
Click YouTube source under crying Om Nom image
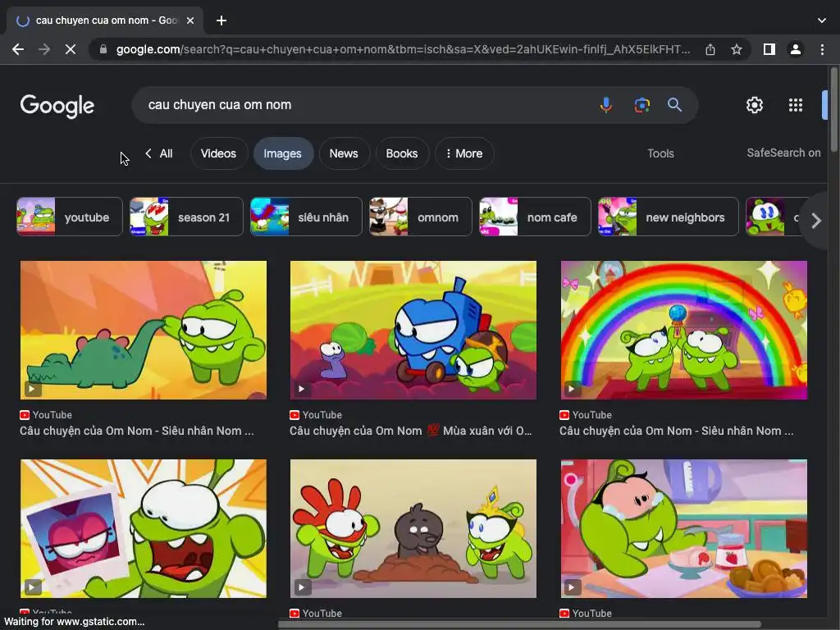point(586,614)
